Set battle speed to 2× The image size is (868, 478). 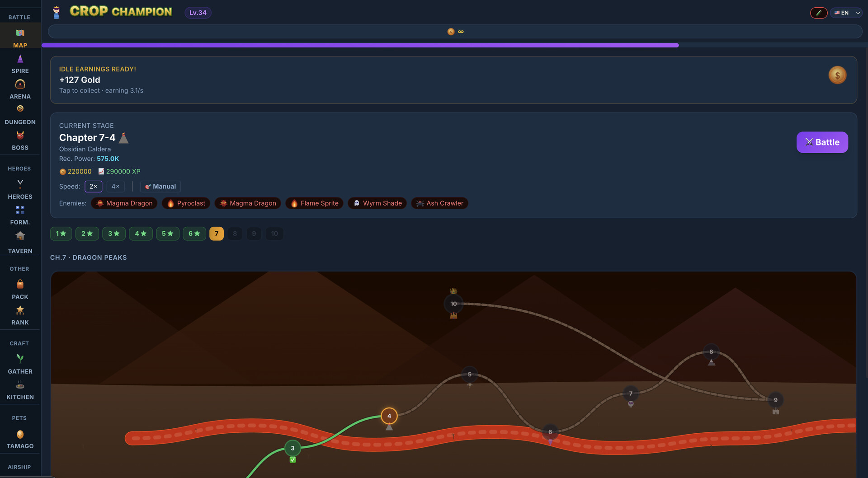(93, 187)
